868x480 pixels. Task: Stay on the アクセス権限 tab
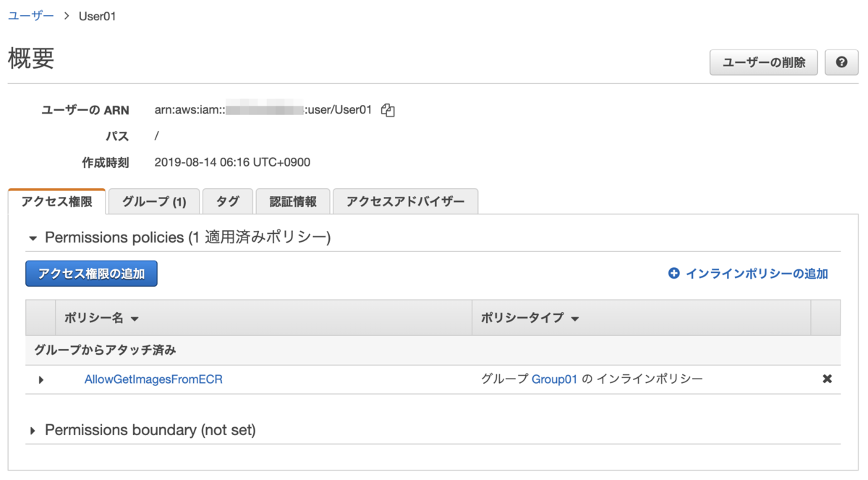pyautogui.click(x=56, y=201)
